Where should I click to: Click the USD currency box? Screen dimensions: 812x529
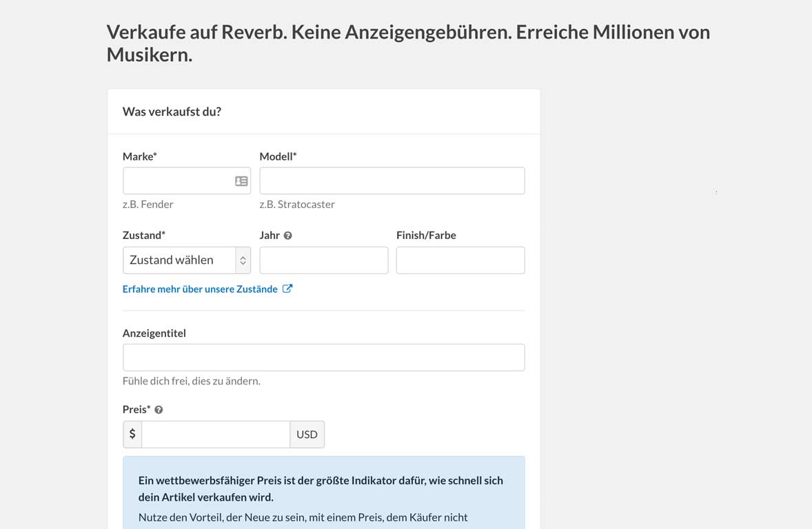pos(307,435)
